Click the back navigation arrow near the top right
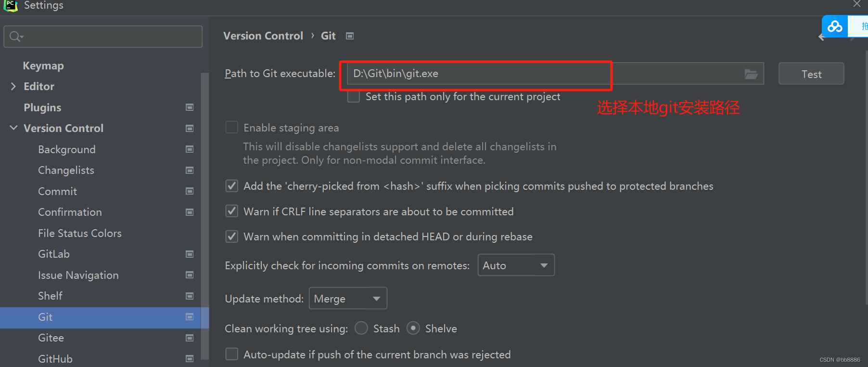The height and width of the screenshot is (367, 868). pos(821,37)
